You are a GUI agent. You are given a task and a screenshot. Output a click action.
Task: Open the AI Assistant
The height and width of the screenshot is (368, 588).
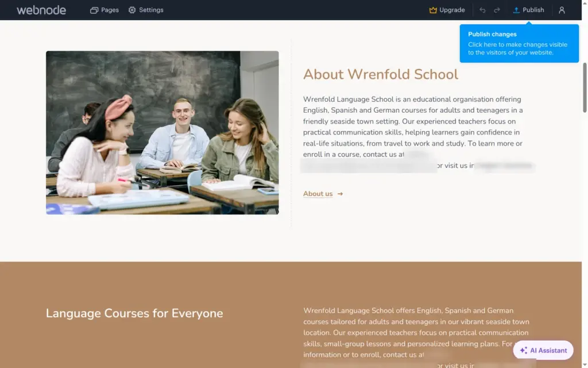(543, 350)
